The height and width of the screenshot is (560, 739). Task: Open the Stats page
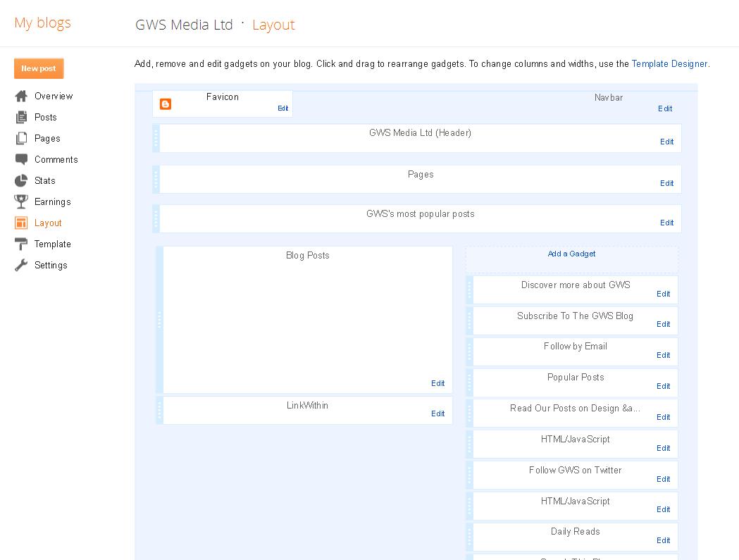pyautogui.click(x=45, y=180)
